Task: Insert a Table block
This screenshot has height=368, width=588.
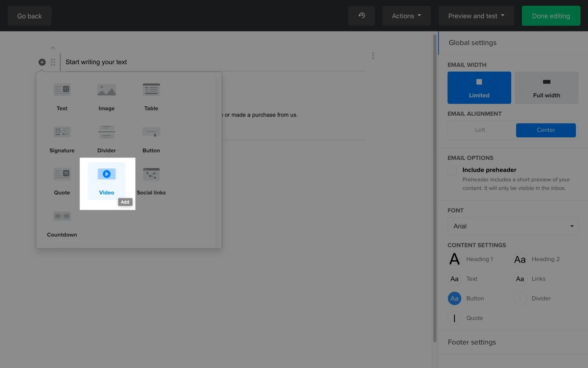Action: [x=151, y=96]
